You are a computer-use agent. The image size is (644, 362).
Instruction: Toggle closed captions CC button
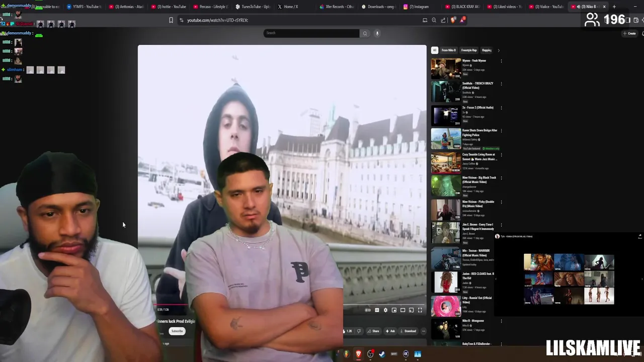click(x=377, y=310)
